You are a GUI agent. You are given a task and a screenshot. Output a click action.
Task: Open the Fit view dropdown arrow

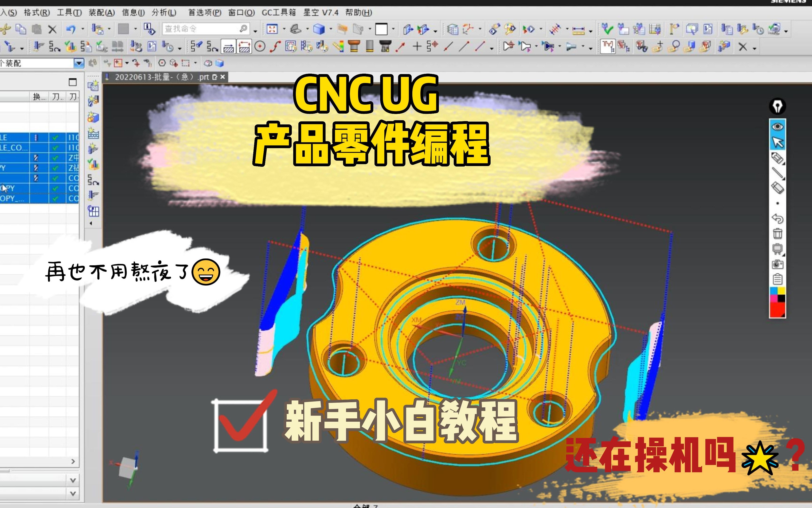pos(284,29)
